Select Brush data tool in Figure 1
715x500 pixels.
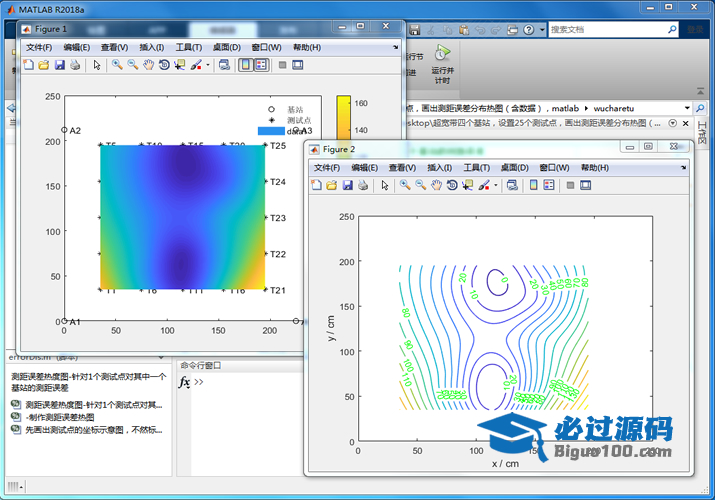(196, 65)
